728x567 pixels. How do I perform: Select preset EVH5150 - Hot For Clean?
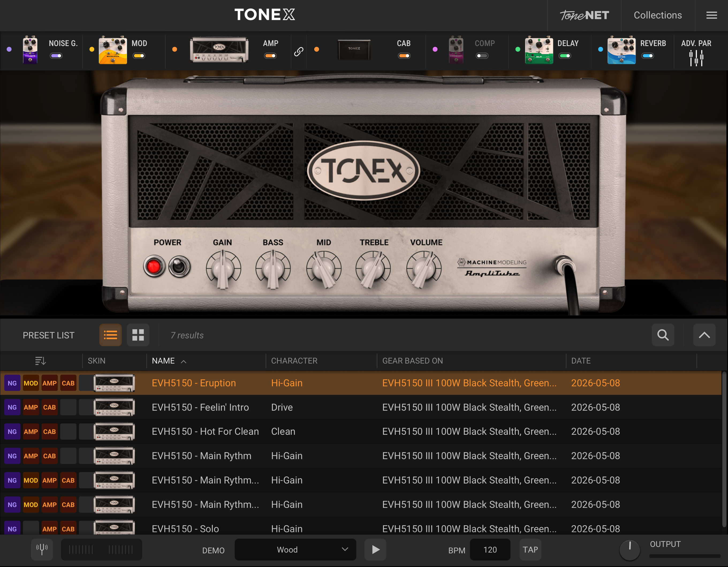click(x=361, y=432)
